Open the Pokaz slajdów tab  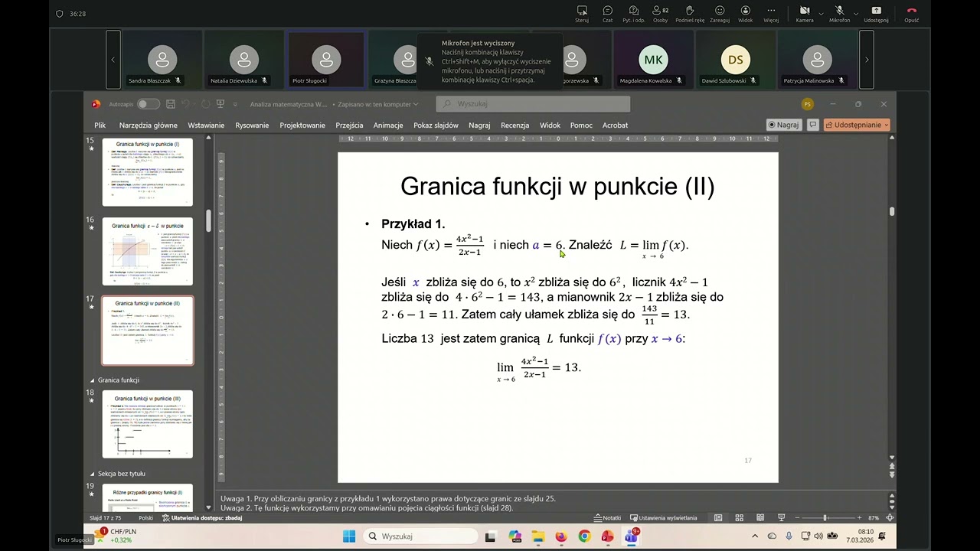(x=436, y=125)
